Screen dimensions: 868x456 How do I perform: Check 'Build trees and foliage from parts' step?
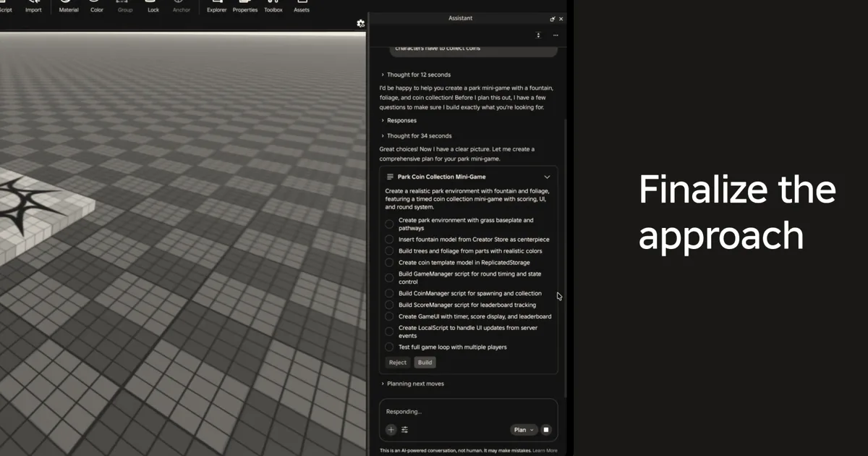389,251
